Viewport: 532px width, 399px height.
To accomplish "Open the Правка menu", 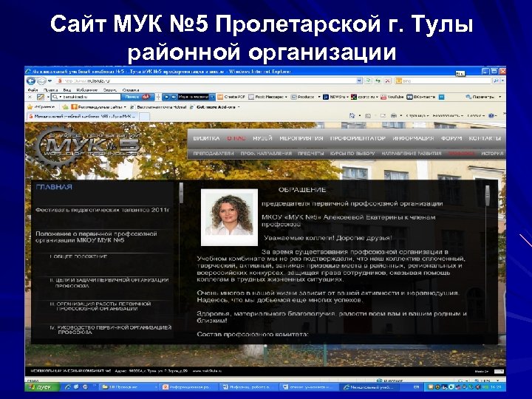I will pyautogui.click(x=50, y=90).
